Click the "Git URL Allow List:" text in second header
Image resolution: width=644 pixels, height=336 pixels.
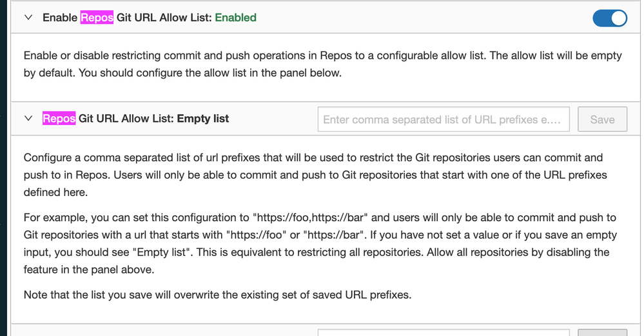[125, 119]
